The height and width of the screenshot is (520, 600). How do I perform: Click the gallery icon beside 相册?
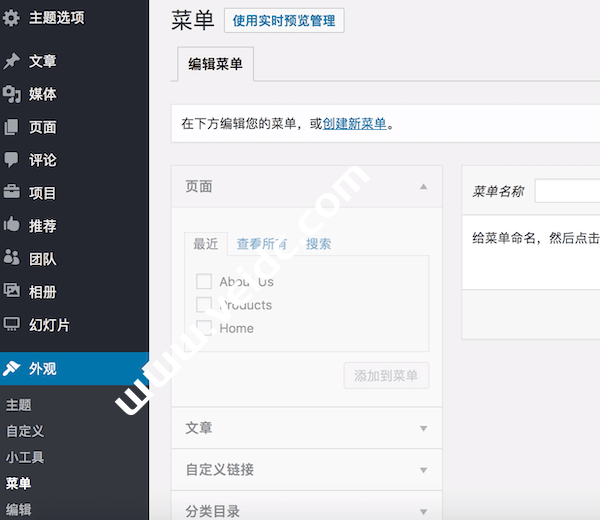[11, 291]
